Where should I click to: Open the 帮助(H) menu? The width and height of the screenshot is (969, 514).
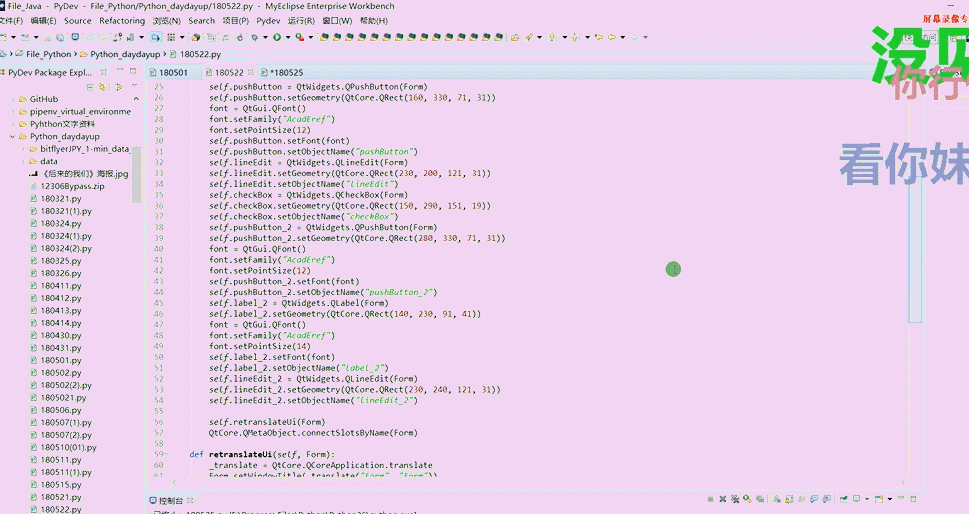pos(374,20)
